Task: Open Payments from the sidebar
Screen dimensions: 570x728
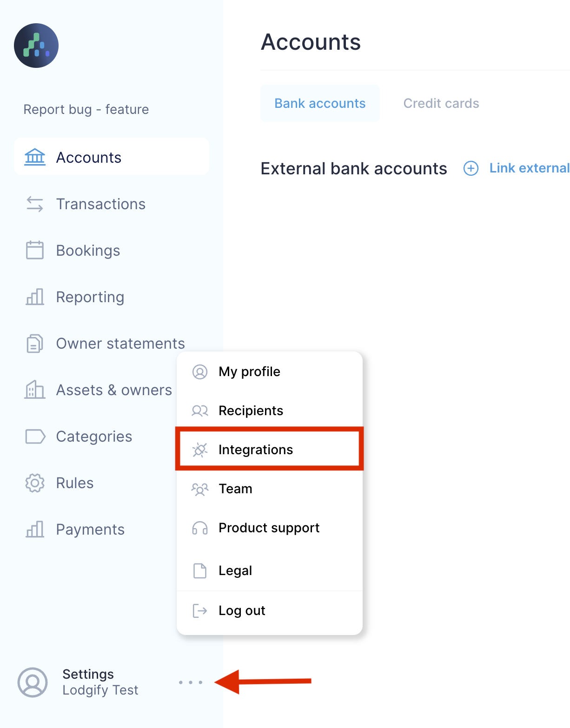Action: (90, 529)
